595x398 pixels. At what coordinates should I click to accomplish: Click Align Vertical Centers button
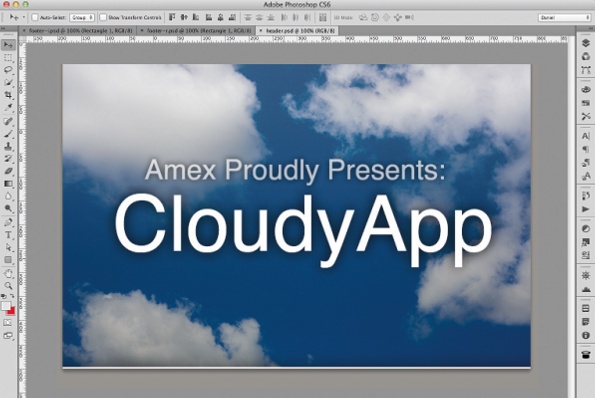(184, 17)
